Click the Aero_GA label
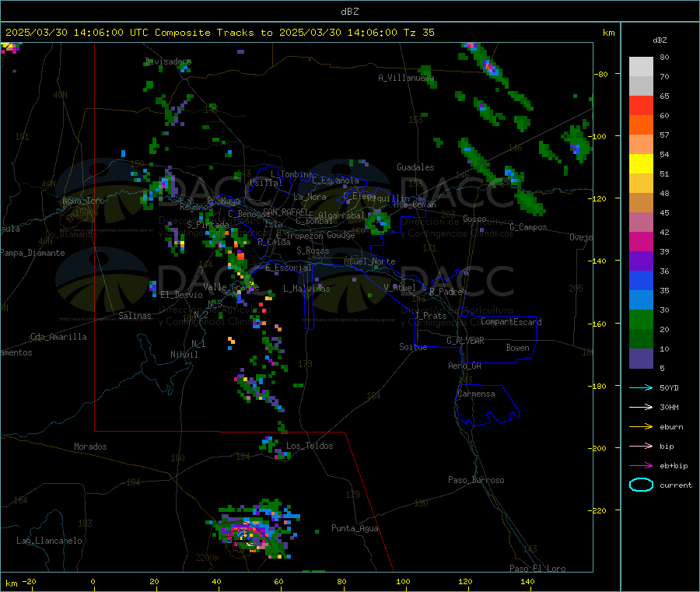Image resolution: width=700 pixels, height=592 pixels. 464,366
